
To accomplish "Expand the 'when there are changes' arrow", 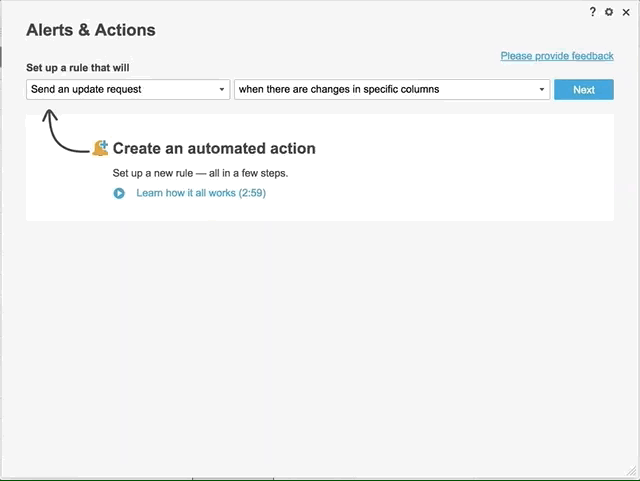I will pos(542,89).
